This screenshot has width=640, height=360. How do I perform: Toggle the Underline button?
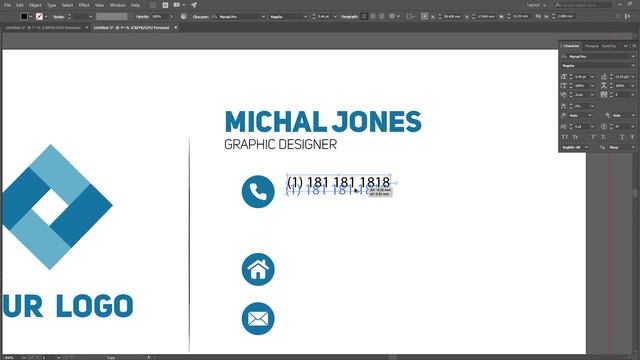[x=622, y=137]
